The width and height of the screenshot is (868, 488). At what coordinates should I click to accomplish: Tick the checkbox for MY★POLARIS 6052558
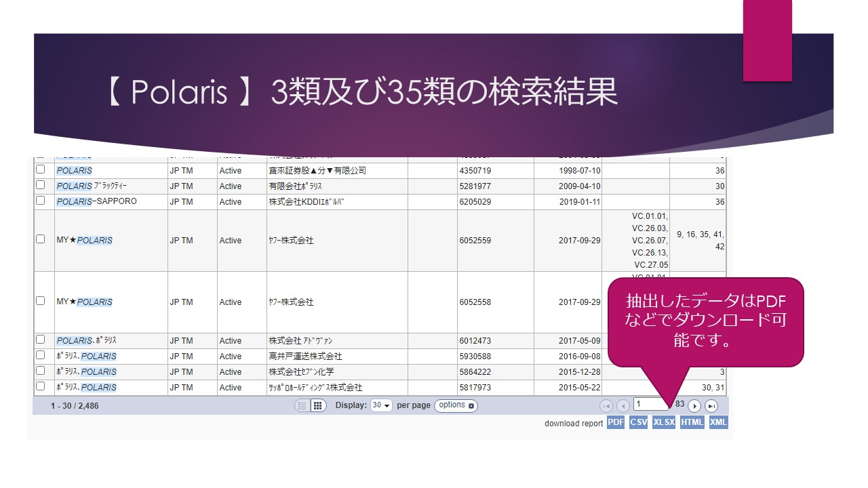pos(40,301)
